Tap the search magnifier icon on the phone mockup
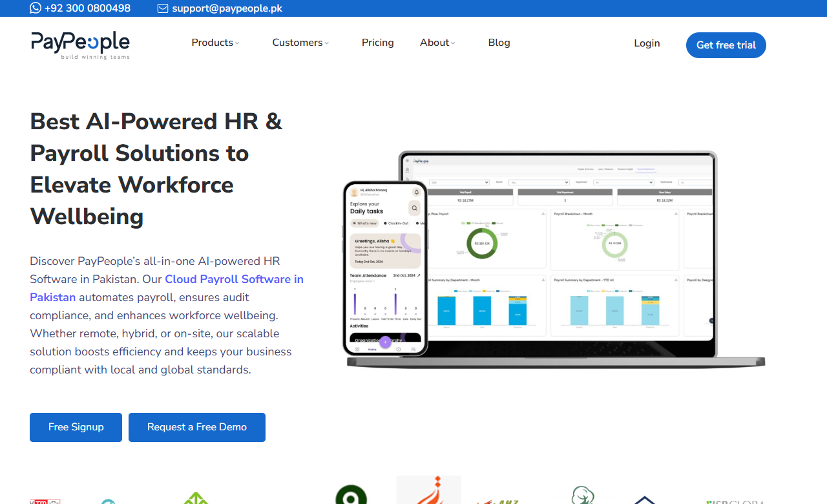 point(414,208)
